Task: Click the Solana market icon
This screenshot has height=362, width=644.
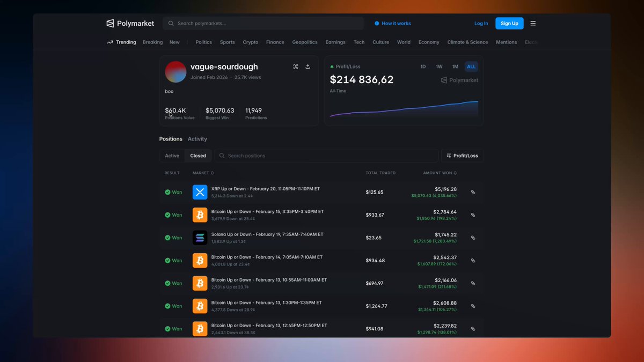Action: (200, 238)
